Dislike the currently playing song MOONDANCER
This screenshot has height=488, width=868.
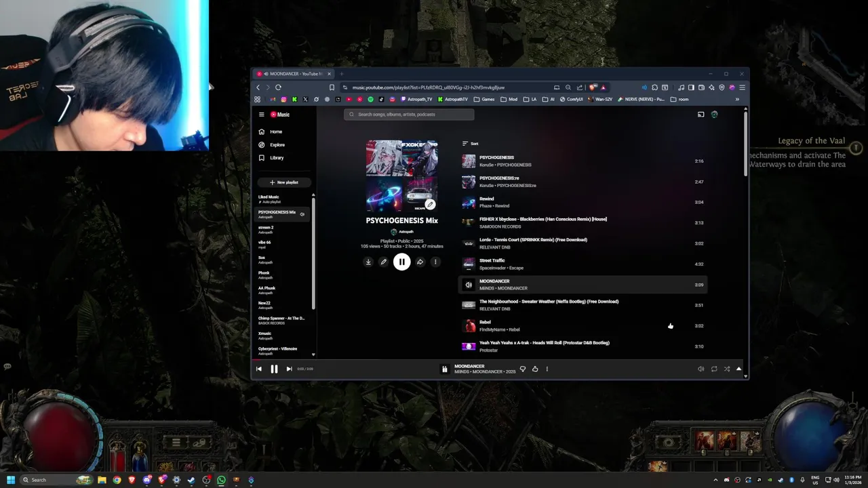point(522,369)
